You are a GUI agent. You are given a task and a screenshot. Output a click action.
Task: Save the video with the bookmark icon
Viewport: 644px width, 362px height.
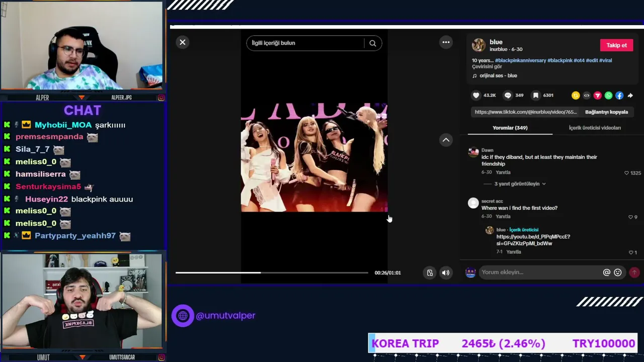coord(536,96)
